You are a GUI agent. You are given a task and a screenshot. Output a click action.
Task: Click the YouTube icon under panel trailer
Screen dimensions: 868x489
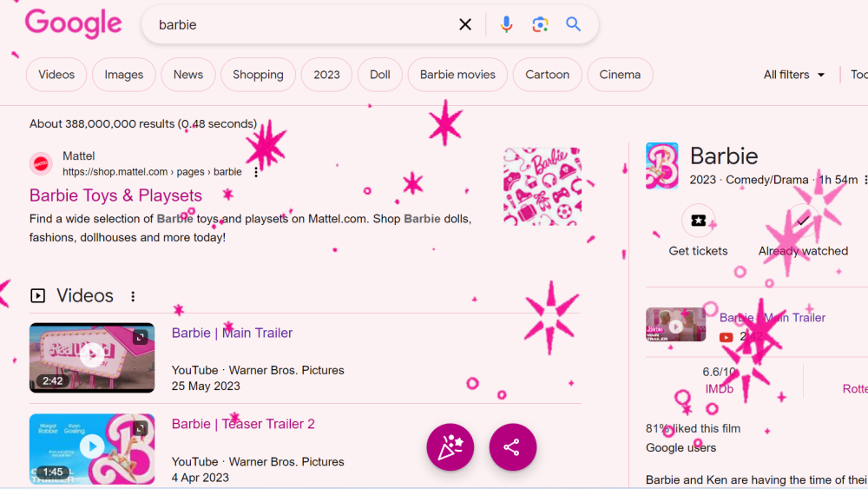pyautogui.click(x=727, y=337)
